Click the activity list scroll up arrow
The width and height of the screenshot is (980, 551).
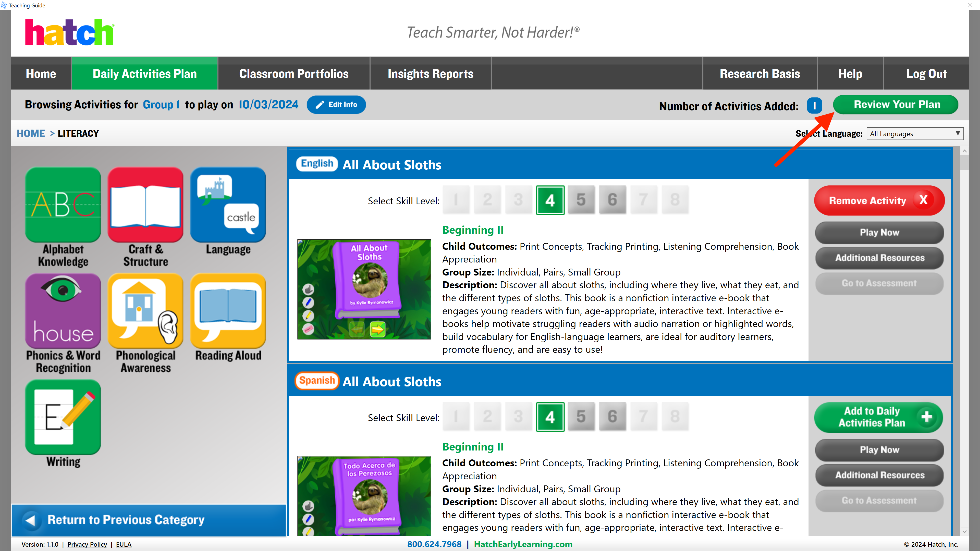point(964,151)
